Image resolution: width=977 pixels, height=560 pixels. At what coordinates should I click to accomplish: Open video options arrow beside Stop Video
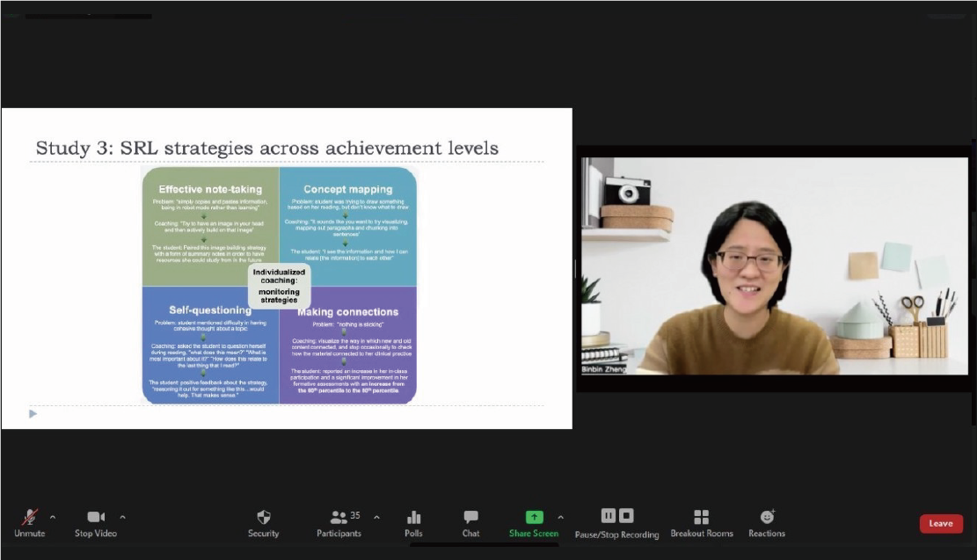(x=122, y=517)
